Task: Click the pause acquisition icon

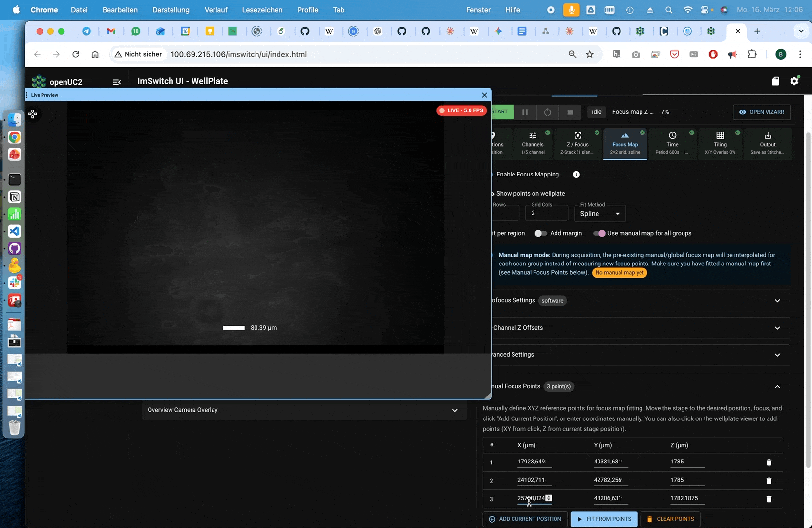Action: point(525,112)
